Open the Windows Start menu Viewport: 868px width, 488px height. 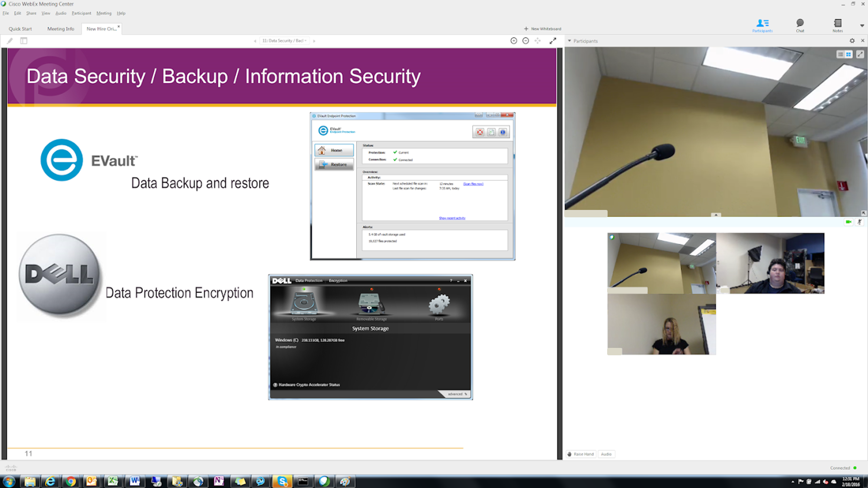coord(9,481)
